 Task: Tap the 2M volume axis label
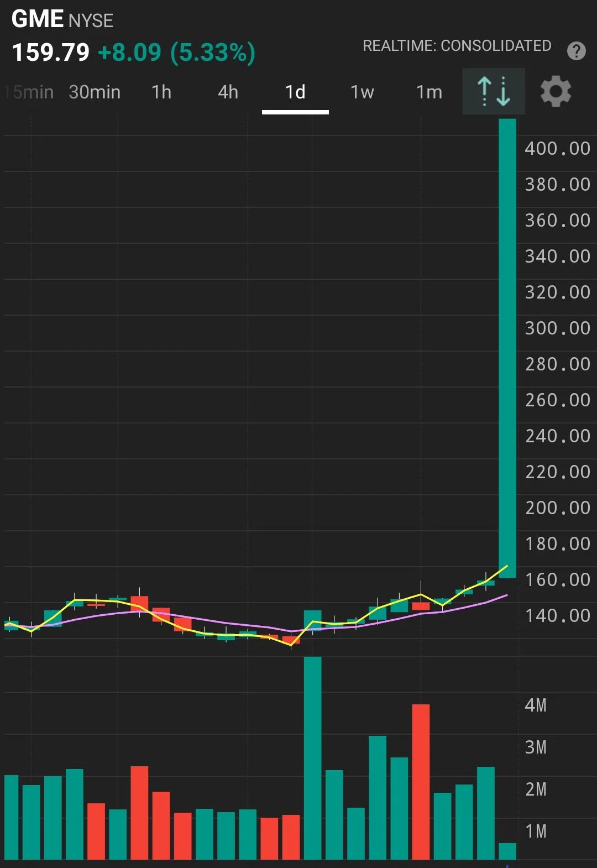point(536,789)
